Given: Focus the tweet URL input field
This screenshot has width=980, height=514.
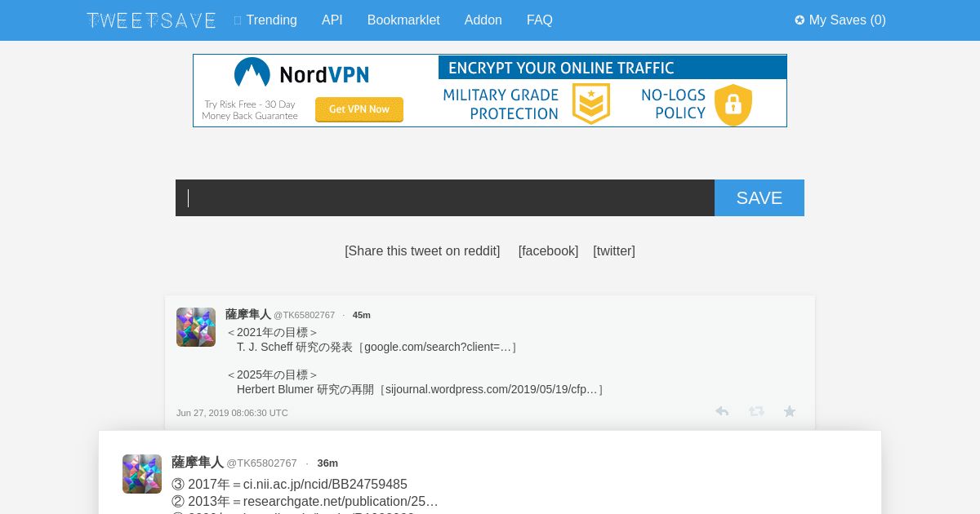Looking at the screenshot, I should [445, 198].
